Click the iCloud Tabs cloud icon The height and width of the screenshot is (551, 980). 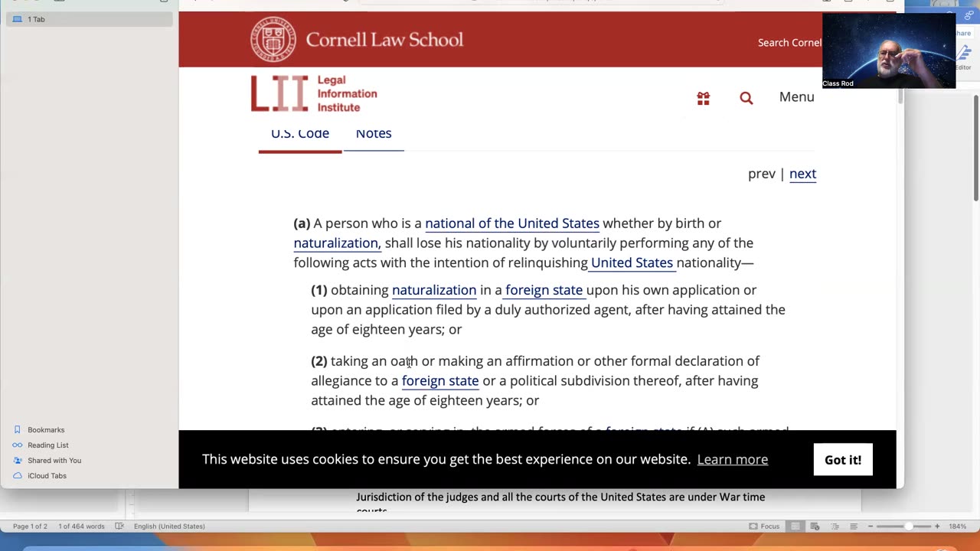18,476
